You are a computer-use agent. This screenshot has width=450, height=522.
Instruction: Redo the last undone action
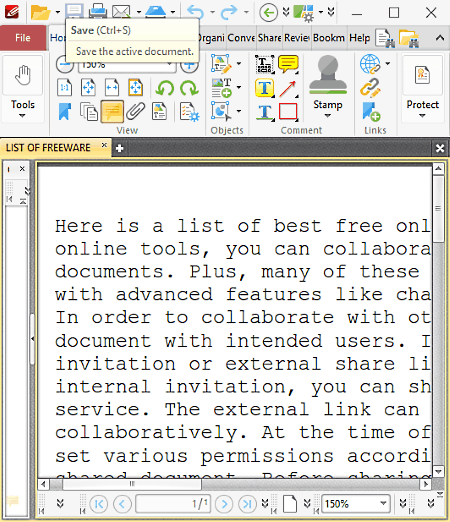tap(229, 12)
